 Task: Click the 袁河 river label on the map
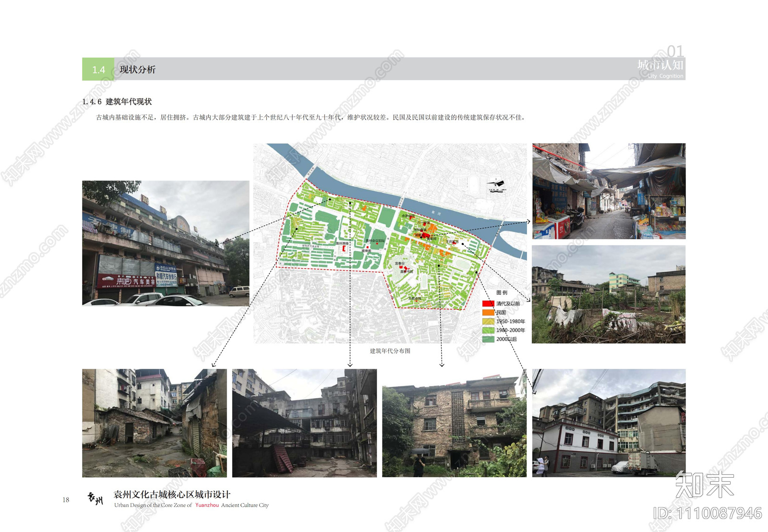click(x=436, y=213)
